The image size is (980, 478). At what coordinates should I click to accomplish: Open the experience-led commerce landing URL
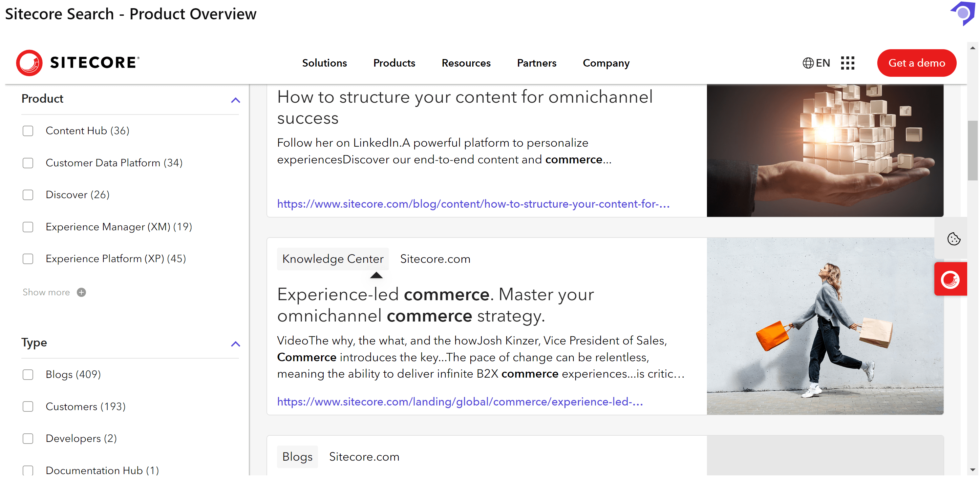(459, 402)
